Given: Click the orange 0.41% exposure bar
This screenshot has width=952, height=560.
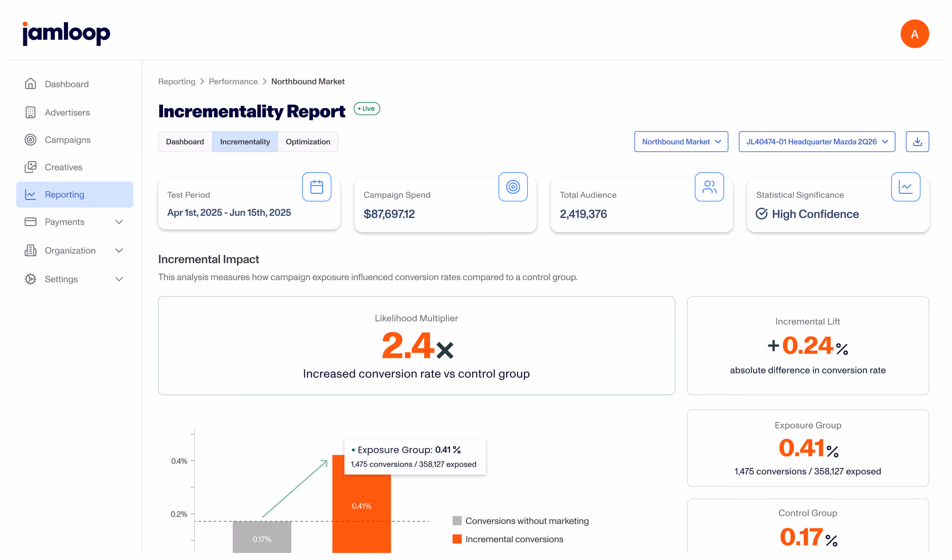Looking at the screenshot, I should 361,504.
